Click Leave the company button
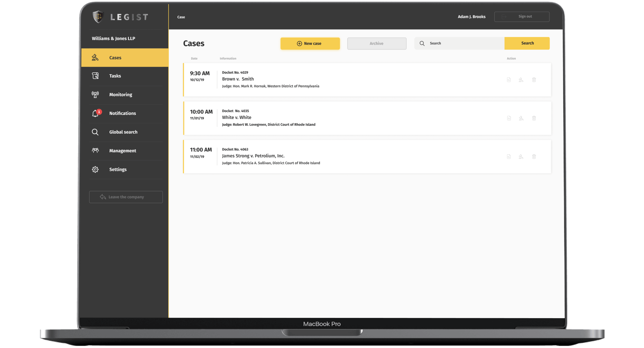This screenshot has height=348, width=644. tap(126, 197)
